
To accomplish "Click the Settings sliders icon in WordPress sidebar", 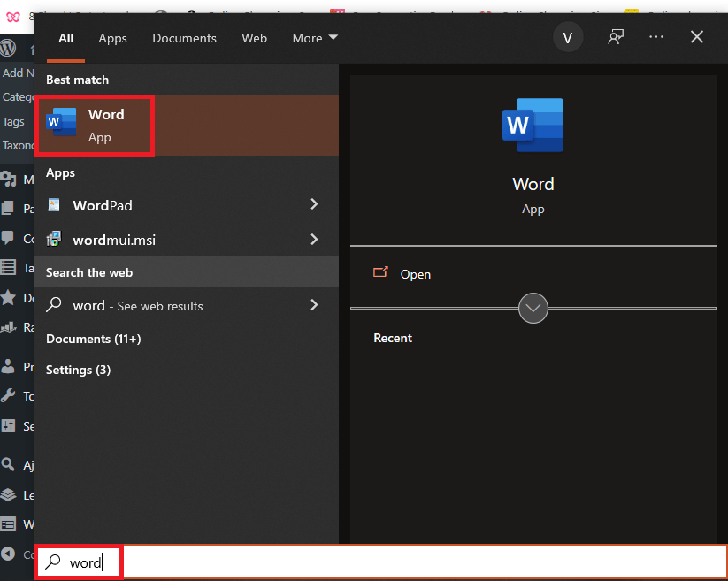I will click(x=8, y=425).
